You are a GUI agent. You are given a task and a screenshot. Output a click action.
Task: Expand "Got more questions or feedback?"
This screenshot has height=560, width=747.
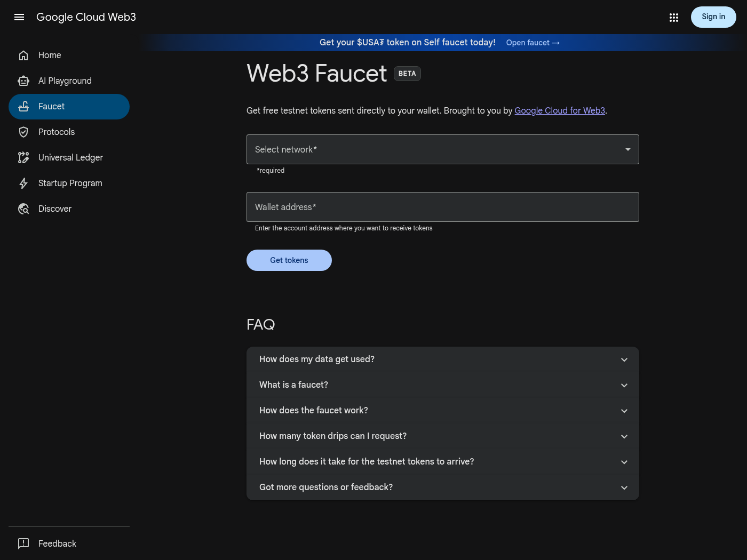click(x=443, y=487)
